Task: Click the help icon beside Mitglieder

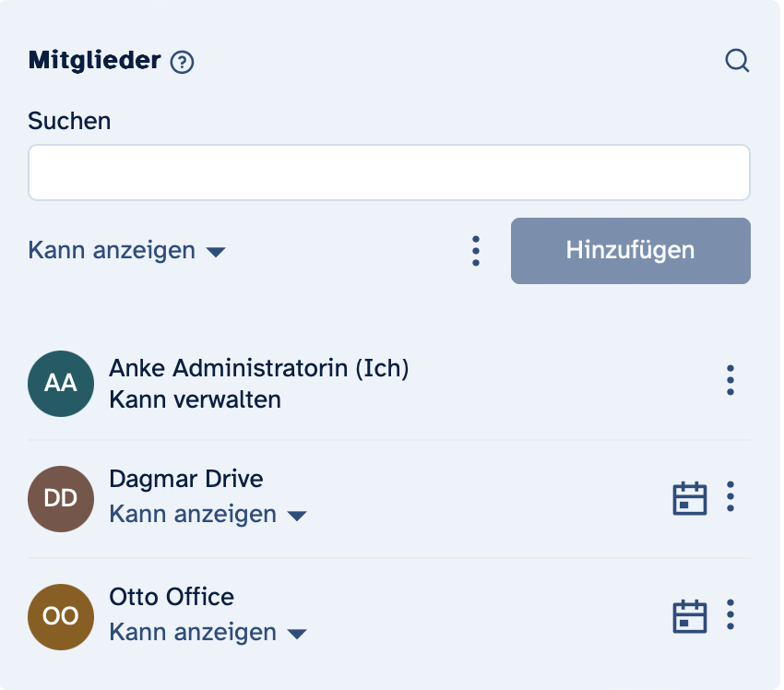Action: coord(183,62)
